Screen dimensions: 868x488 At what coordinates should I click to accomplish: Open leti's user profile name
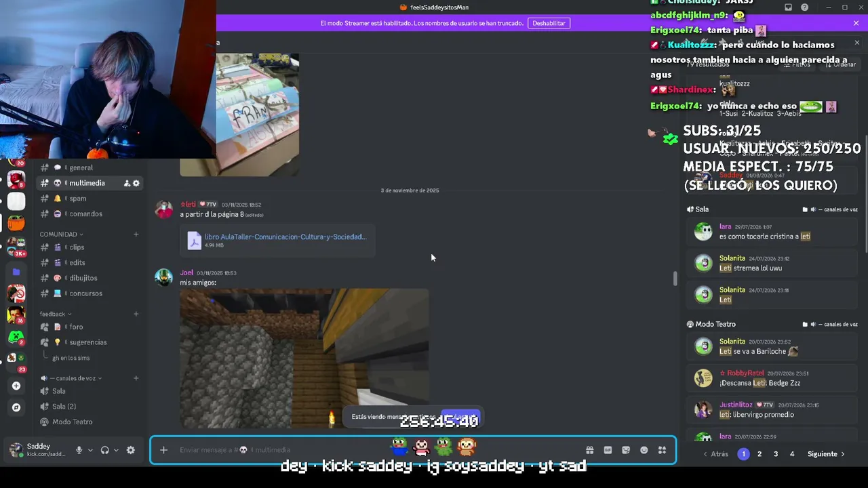189,204
